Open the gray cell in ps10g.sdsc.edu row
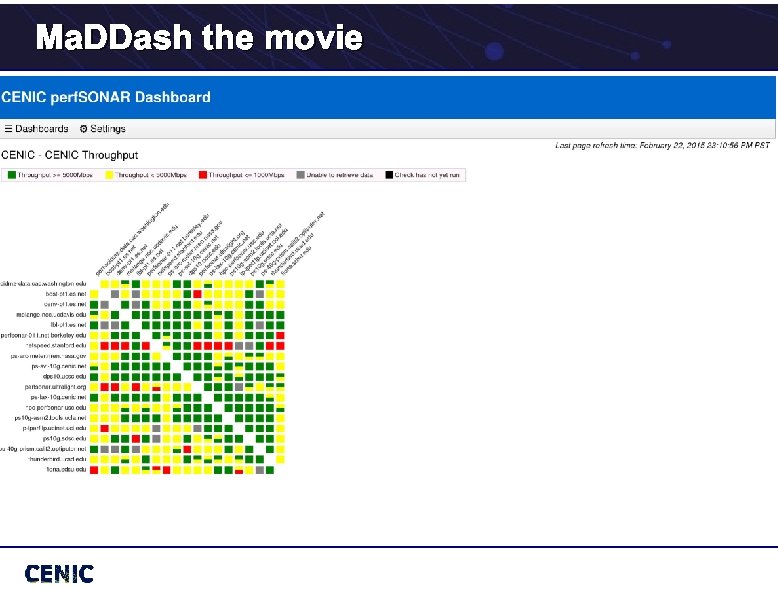 [156, 439]
